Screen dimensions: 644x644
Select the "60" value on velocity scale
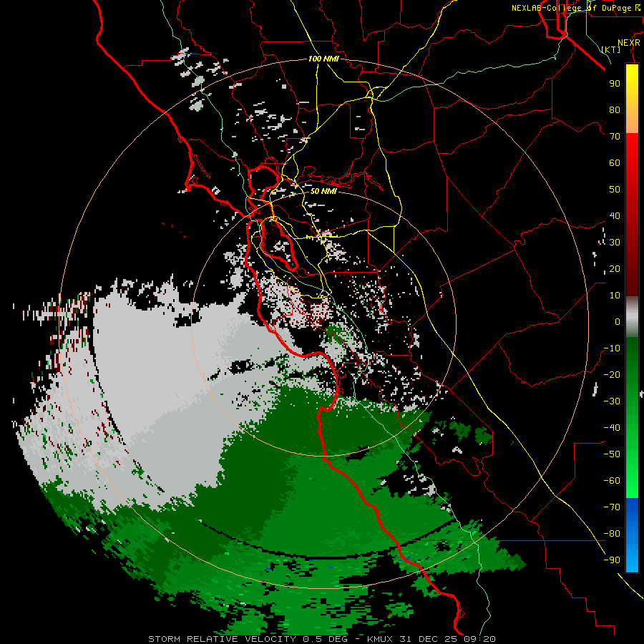pyautogui.click(x=615, y=162)
